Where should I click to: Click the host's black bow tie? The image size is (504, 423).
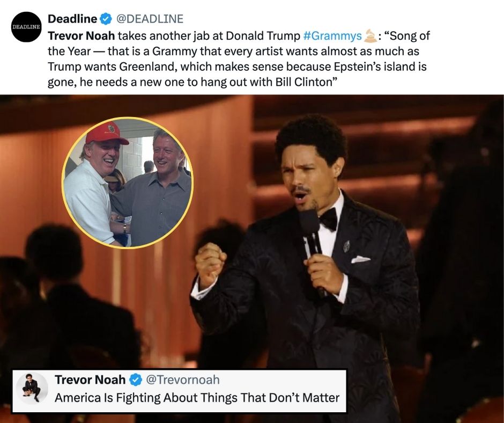pos(328,218)
